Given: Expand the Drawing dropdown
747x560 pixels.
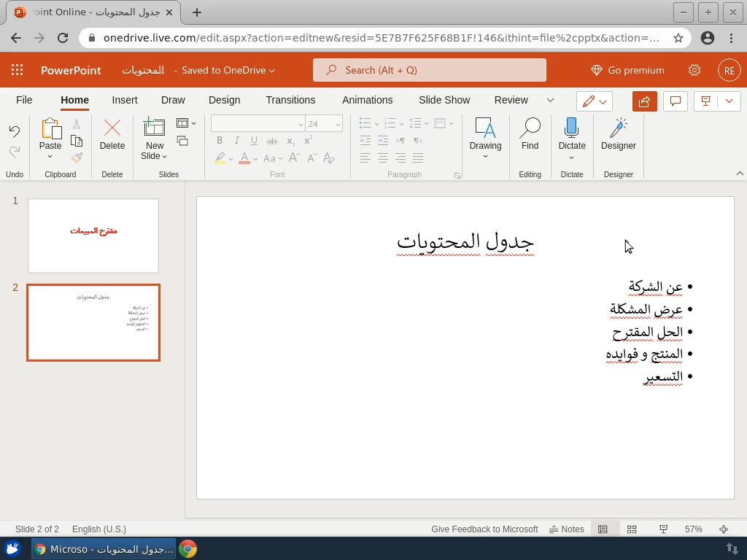Looking at the screenshot, I should tap(485, 156).
